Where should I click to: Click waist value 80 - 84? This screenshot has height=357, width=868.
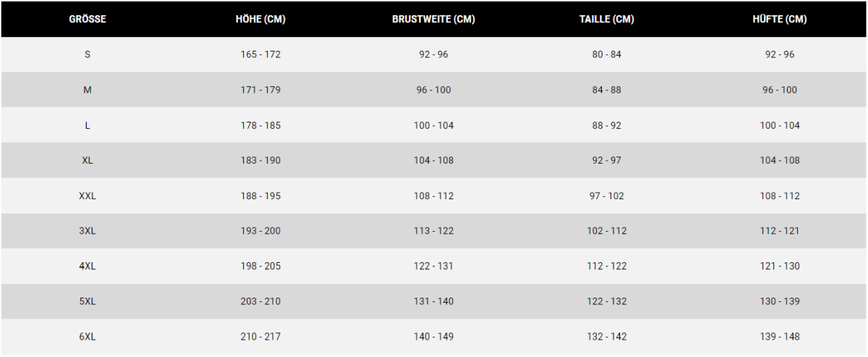click(606, 54)
